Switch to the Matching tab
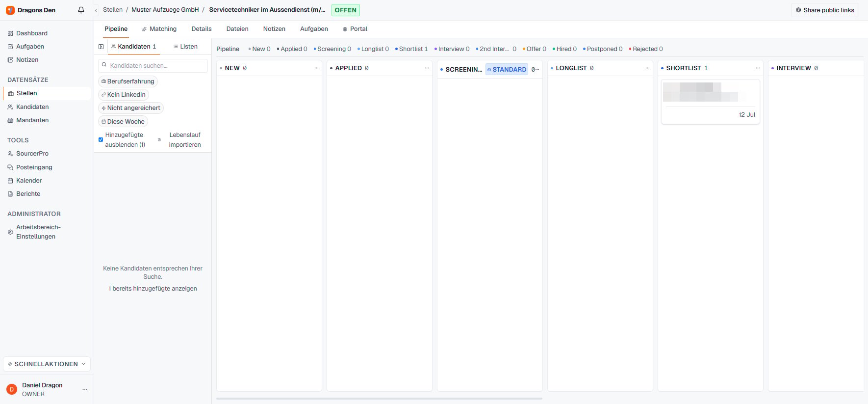The image size is (868, 404). point(159,29)
